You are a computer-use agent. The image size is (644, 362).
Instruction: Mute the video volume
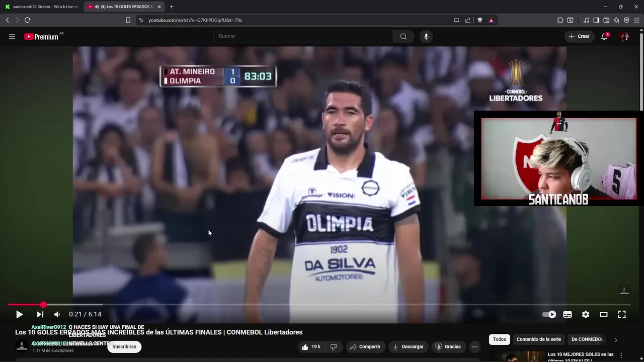[x=57, y=314]
